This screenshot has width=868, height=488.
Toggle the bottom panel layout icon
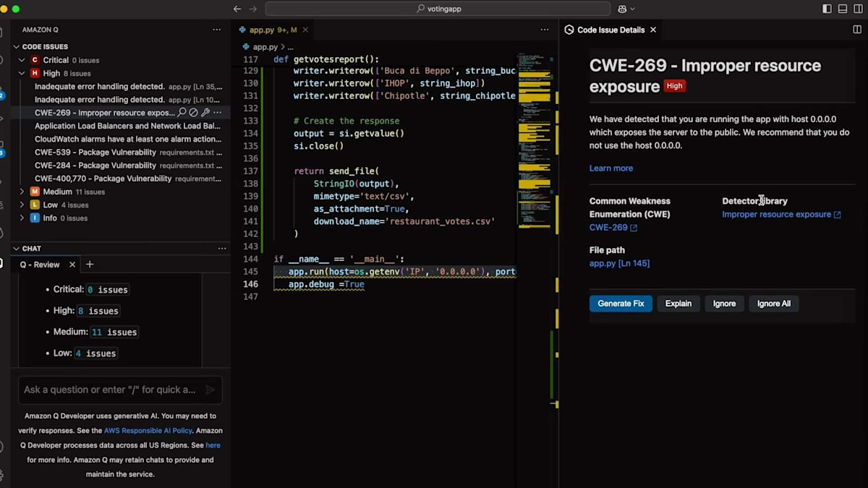[x=843, y=9]
